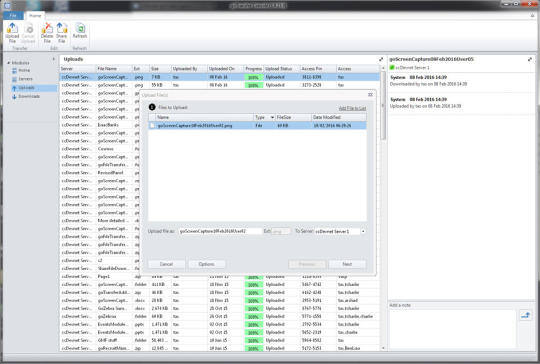The width and height of the screenshot is (540, 364).
Task: Select the GMF stuff folder row
Action: [220, 340]
